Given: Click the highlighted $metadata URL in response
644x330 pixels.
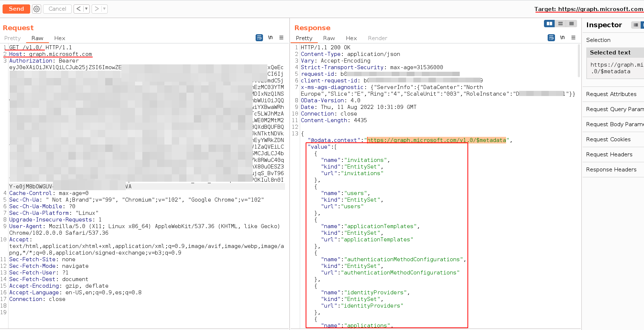Looking at the screenshot, I should point(437,140).
